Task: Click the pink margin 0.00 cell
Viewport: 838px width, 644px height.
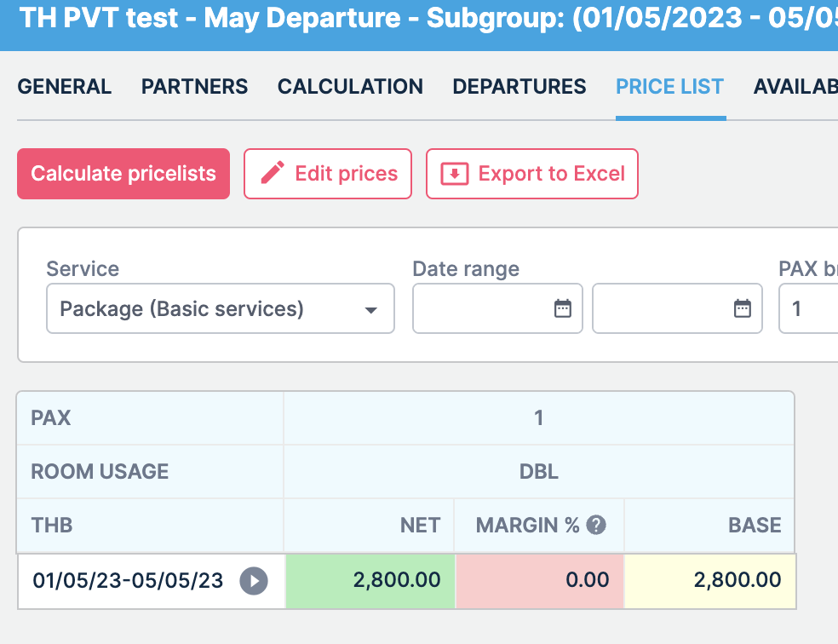Action: point(540,581)
